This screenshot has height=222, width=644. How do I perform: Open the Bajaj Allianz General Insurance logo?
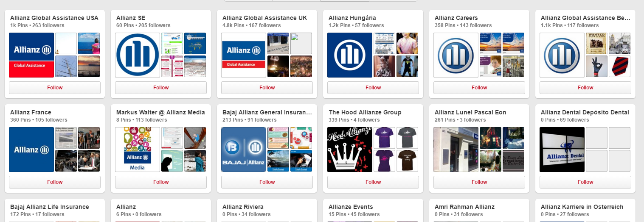(x=244, y=150)
